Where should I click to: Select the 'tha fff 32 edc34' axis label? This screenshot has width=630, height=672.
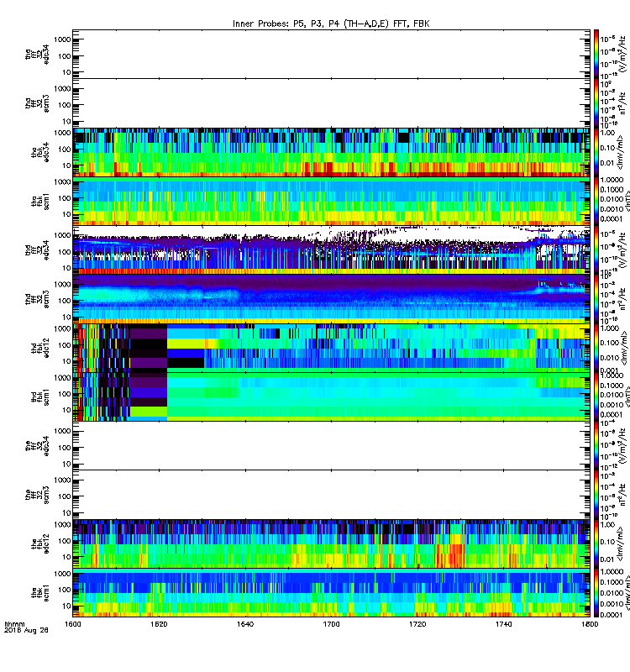37,54
